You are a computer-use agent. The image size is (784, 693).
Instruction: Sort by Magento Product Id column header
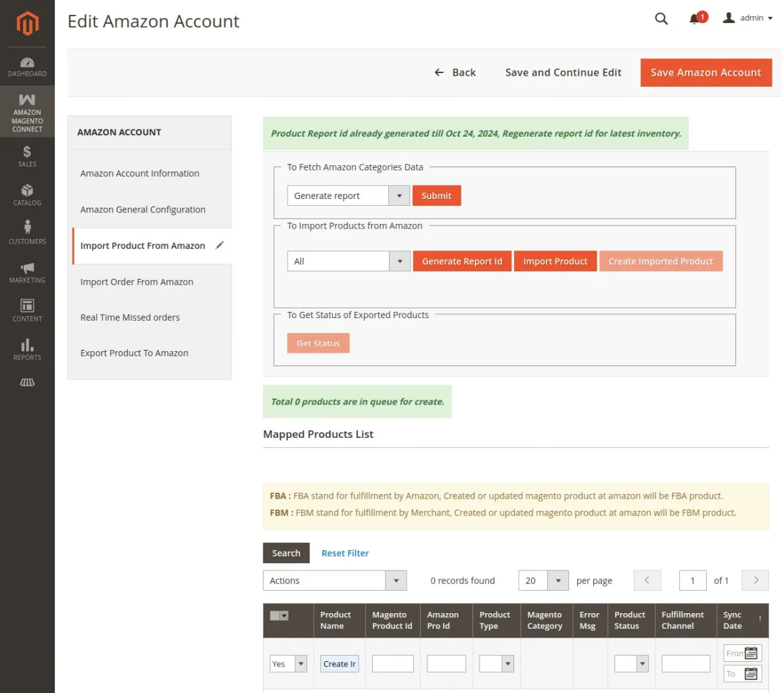click(x=392, y=621)
